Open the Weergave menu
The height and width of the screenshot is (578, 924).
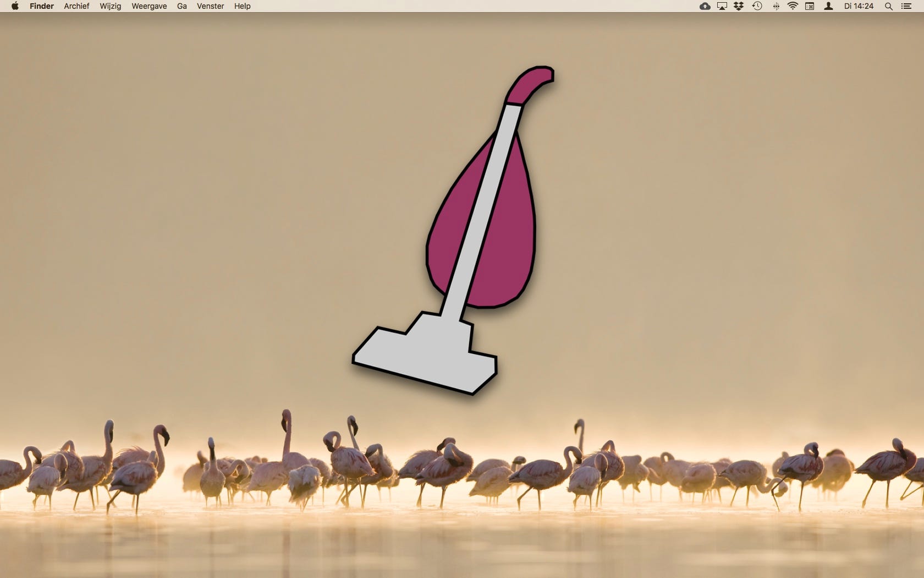(149, 6)
